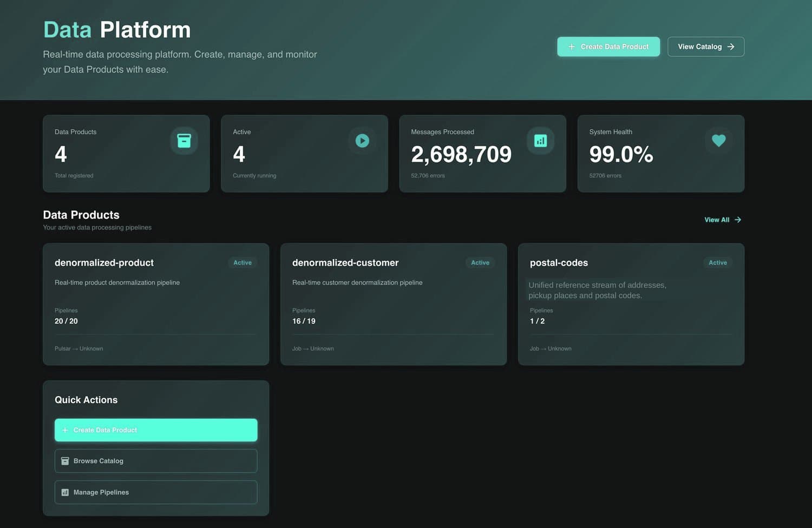Click the Active badge on denormalized-product
This screenshot has width=812, height=528.
pos(243,263)
